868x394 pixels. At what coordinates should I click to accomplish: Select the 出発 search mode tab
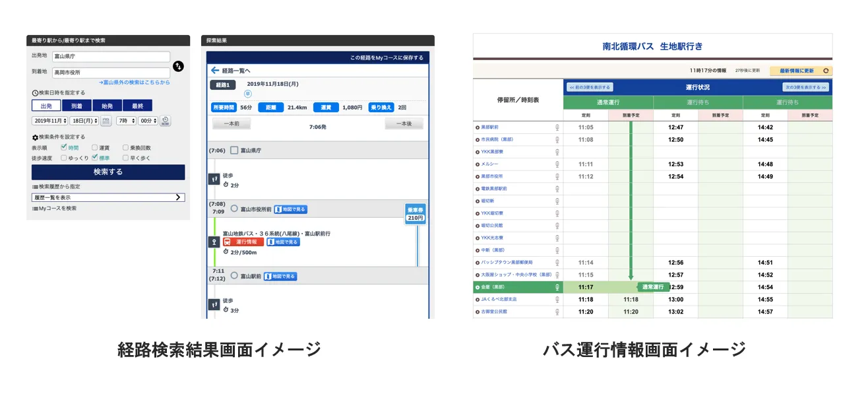[x=46, y=106]
